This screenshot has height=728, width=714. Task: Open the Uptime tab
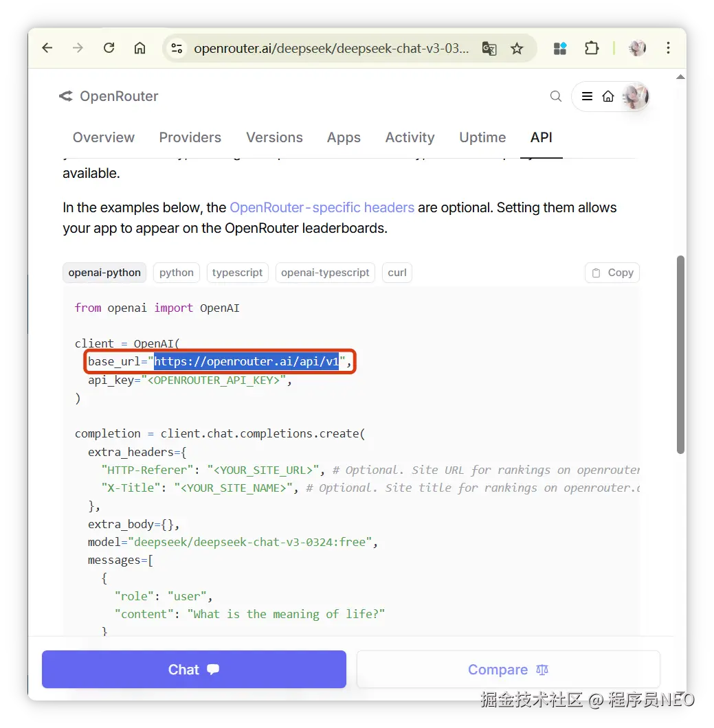(x=482, y=137)
